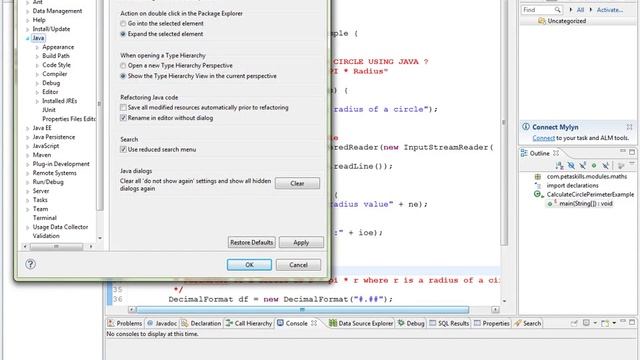Viewport: 640px width, 360px height.
Task: Click the Connect Mylyn info icon
Action: tap(526, 127)
